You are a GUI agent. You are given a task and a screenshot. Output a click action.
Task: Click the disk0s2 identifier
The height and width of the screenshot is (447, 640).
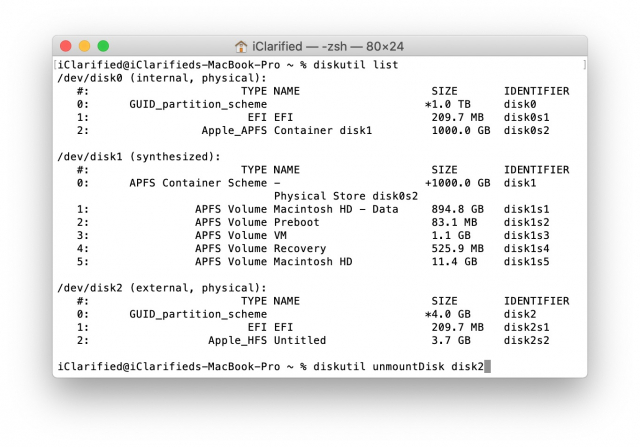[x=526, y=131]
